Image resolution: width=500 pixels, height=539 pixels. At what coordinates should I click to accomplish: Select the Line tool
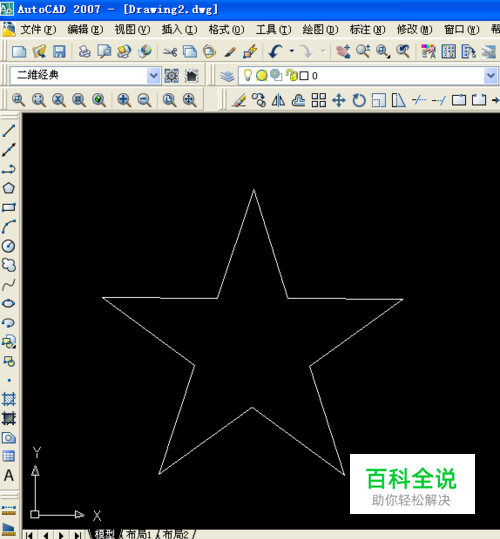point(9,131)
